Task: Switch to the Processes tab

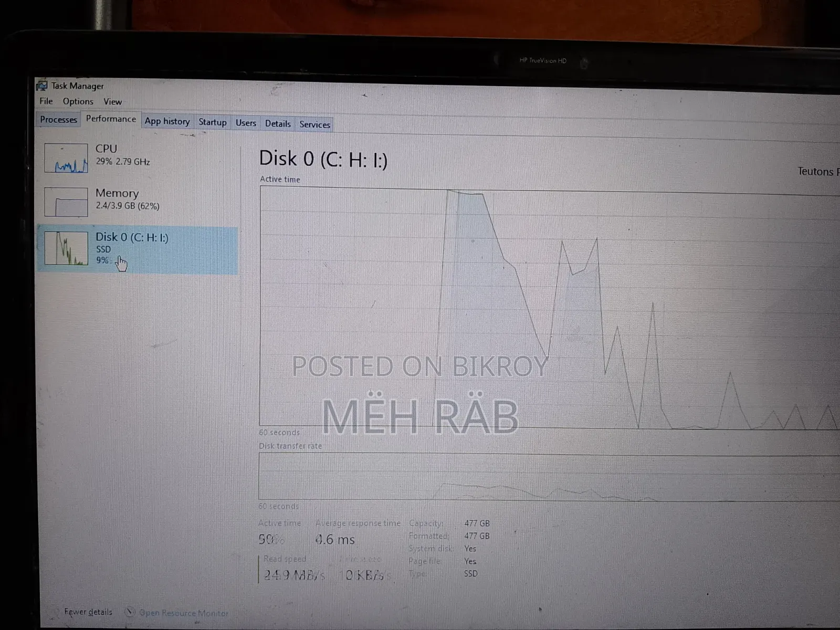Action: point(58,119)
